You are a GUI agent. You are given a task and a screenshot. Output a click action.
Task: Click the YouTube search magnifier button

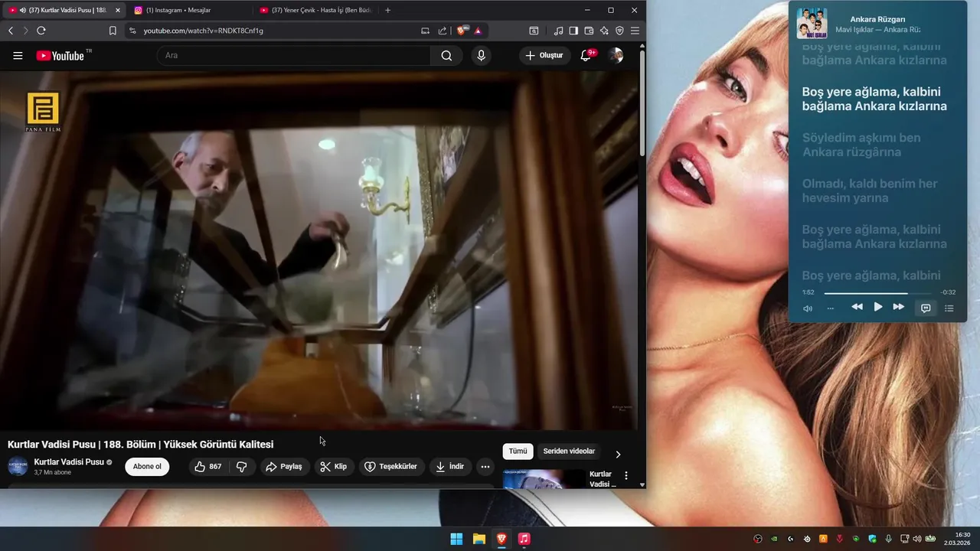point(446,55)
